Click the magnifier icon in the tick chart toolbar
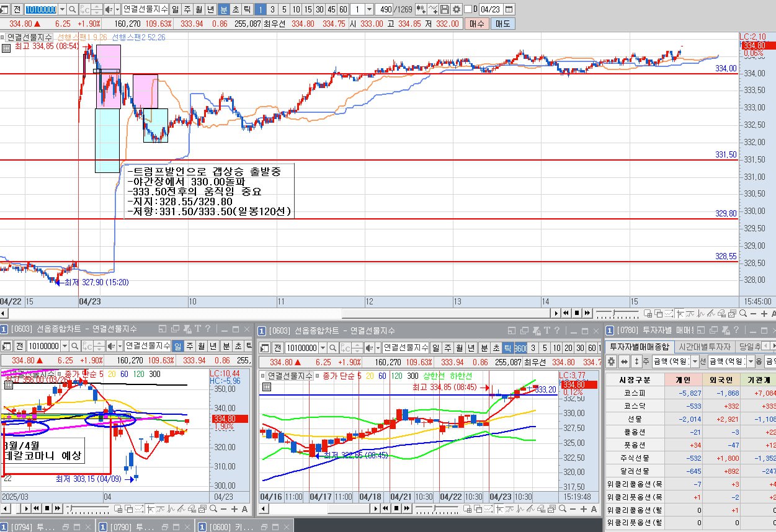The height and width of the screenshot is (532, 776). coord(332,347)
